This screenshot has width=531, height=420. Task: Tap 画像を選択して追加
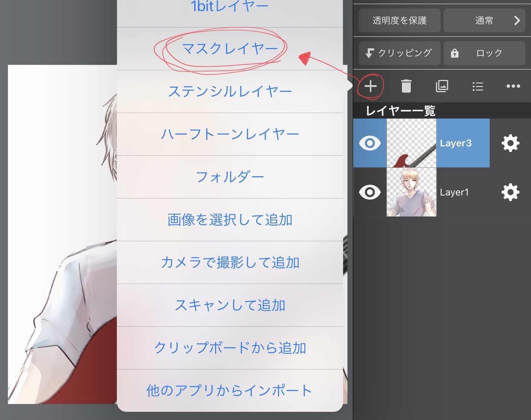(x=230, y=220)
